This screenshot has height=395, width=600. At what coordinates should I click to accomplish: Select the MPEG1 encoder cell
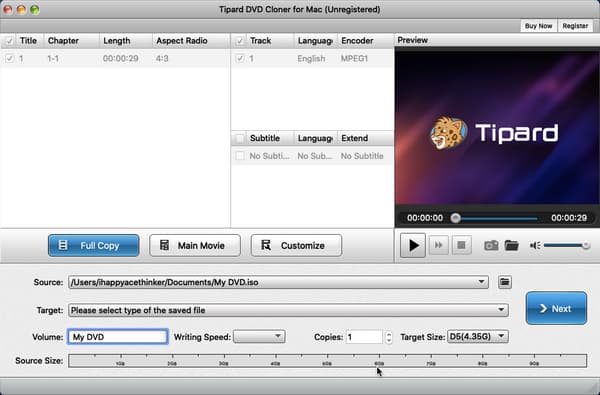(354, 59)
